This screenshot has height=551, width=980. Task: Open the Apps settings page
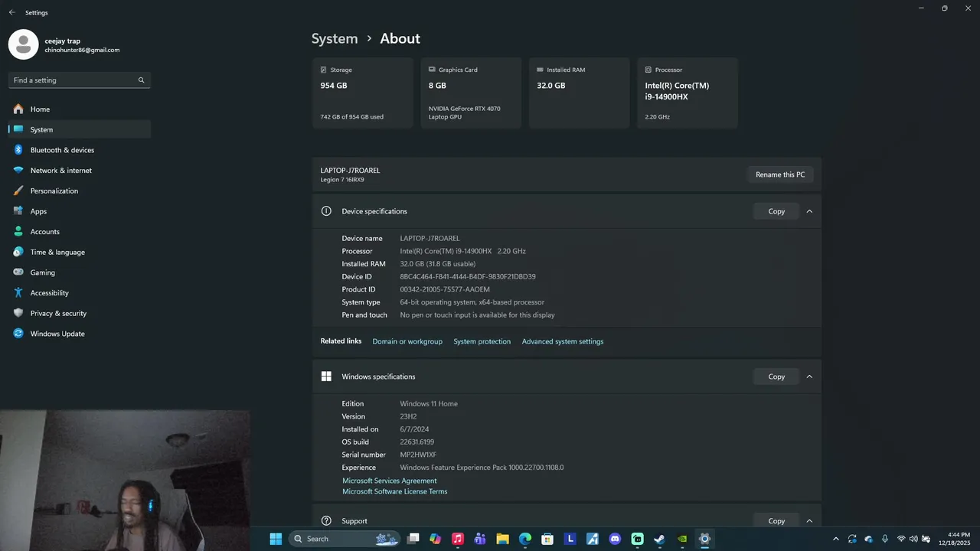pyautogui.click(x=80, y=211)
